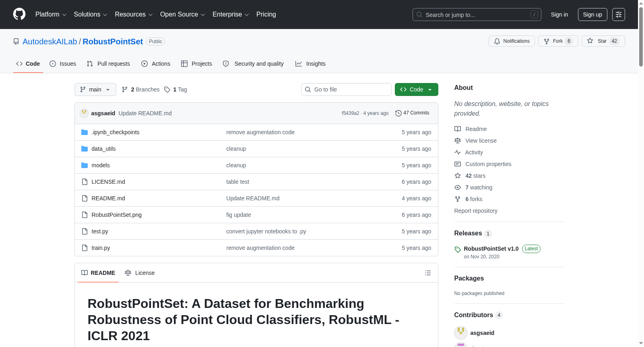Open the README outline list icon
This screenshot has height=347, width=644.
click(428, 273)
